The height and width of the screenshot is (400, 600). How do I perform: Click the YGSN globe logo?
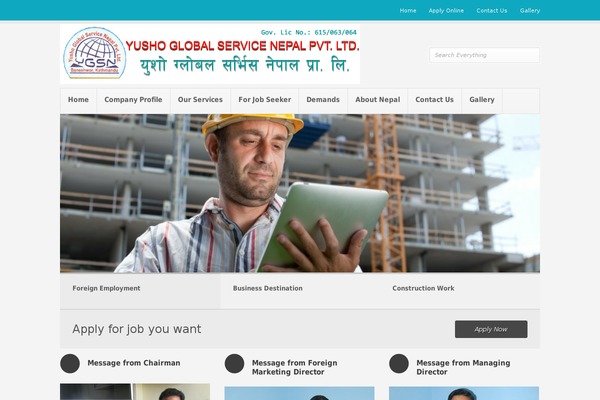[95, 53]
